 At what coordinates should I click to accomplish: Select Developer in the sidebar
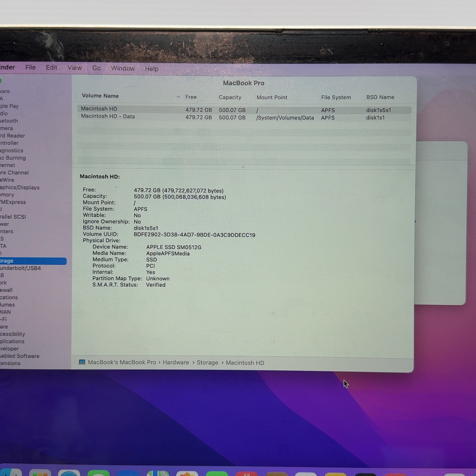click(x=10, y=349)
